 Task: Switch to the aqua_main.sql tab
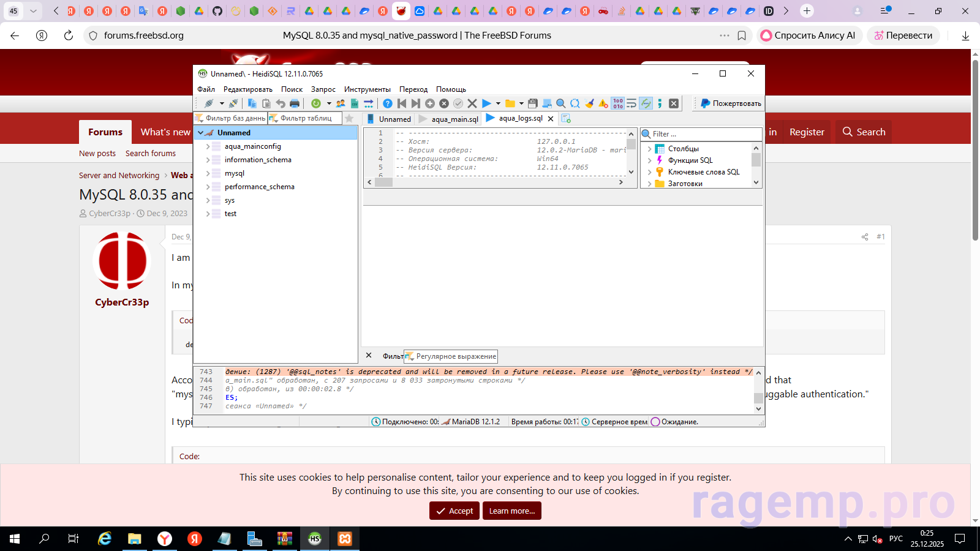(x=454, y=119)
